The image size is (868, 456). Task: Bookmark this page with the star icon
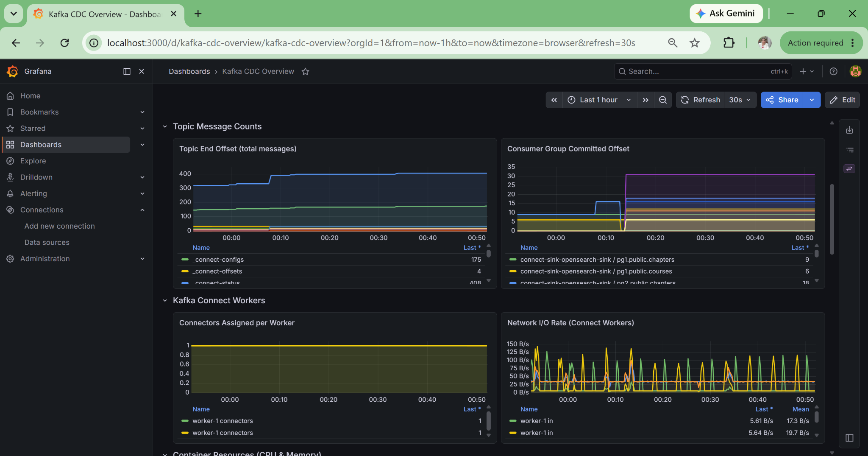click(x=694, y=43)
